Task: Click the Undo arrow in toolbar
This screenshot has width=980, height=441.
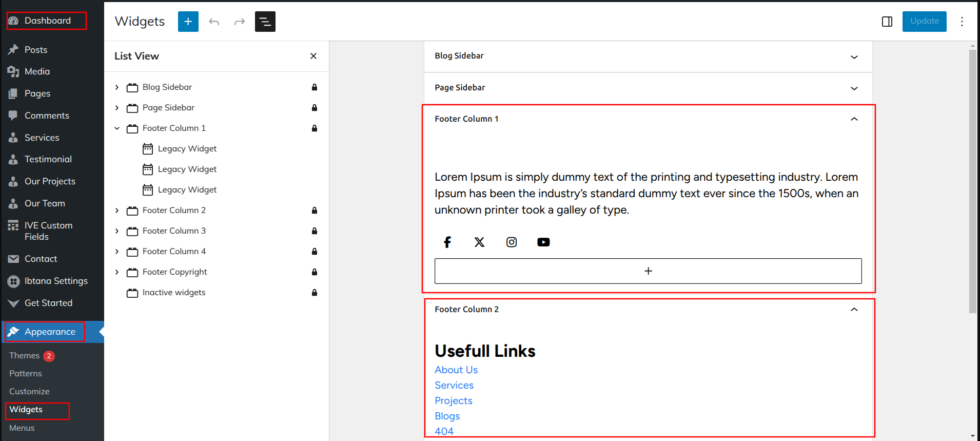Action: tap(214, 22)
